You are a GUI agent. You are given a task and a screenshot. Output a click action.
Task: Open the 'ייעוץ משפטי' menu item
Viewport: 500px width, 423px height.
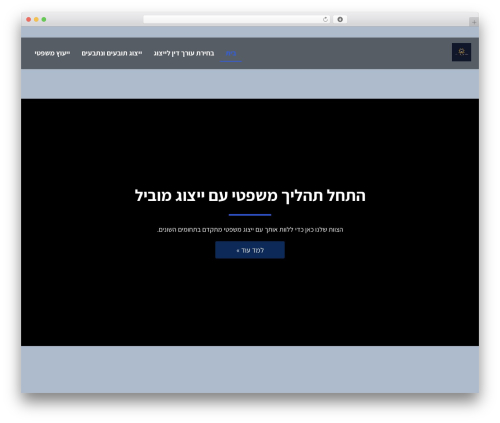(x=52, y=53)
